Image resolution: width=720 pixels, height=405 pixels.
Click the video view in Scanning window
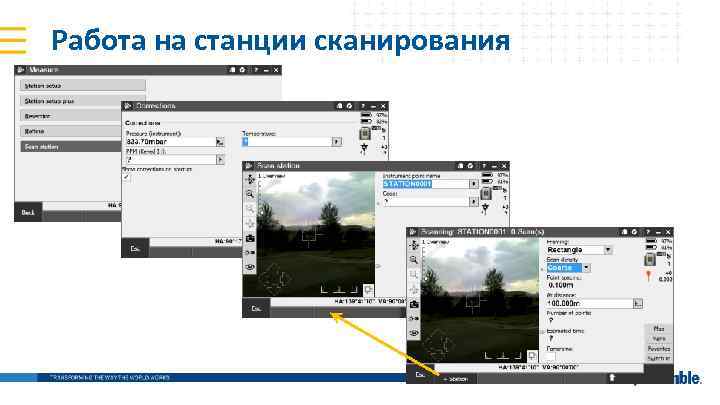pyautogui.click(x=480, y=300)
